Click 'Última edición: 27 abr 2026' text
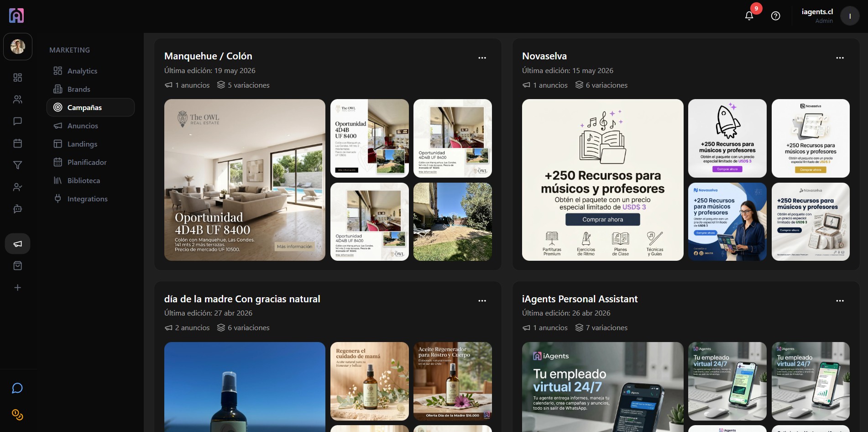The width and height of the screenshot is (868, 432). click(208, 313)
